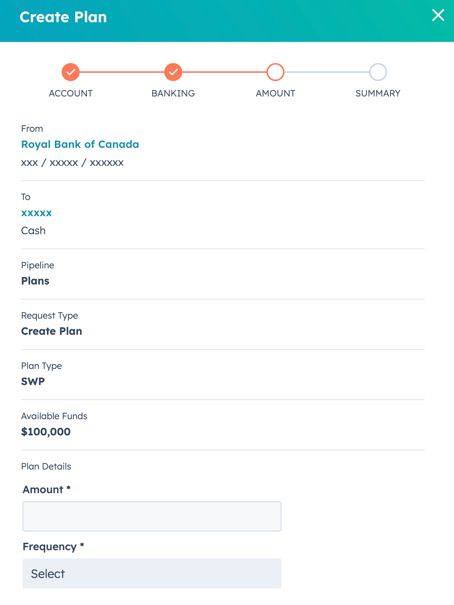The height and width of the screenshot is (605, 454).
Task: Click the Summary step circle
Action: 378,72
